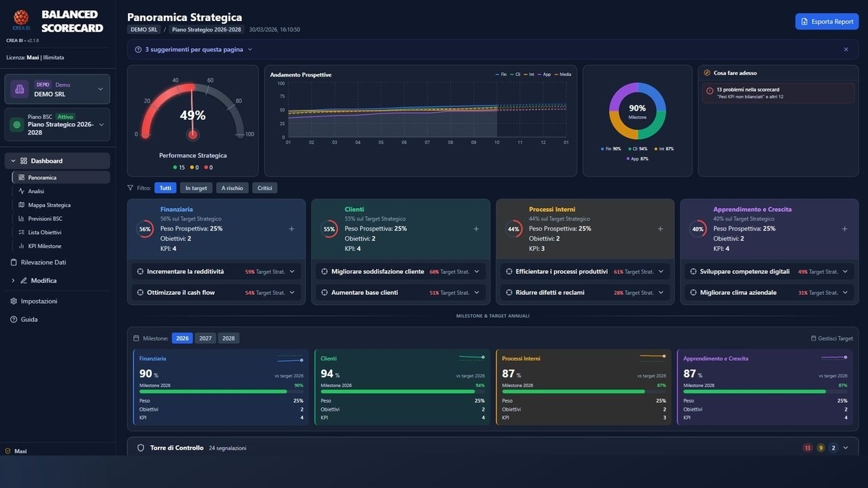The height and width of the screenshot is (488, 868).
Task: Select the 'A rischio' filter chip
Action: [231, 188]
